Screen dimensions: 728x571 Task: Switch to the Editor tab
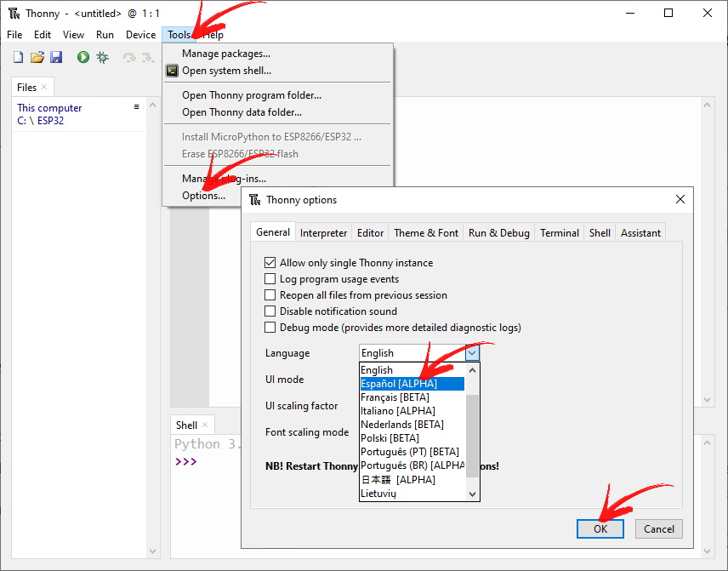370,233
